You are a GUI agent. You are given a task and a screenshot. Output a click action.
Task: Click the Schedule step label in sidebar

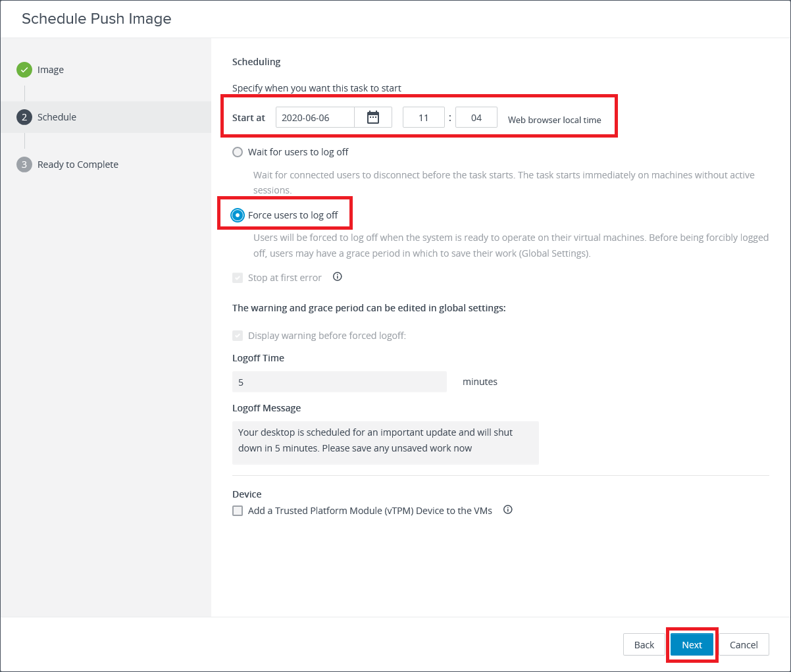point(57,117)
